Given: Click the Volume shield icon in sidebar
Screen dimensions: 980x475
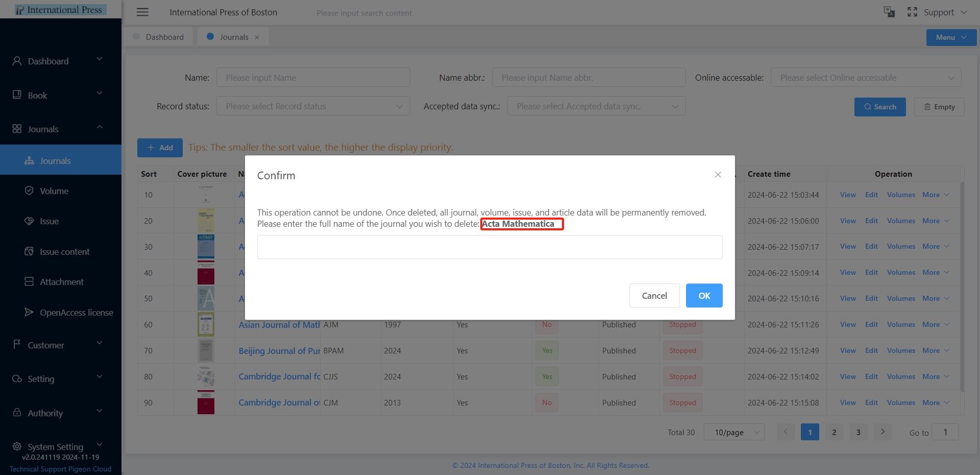Looking at the screenshot, I should click(x=29, y=191).
